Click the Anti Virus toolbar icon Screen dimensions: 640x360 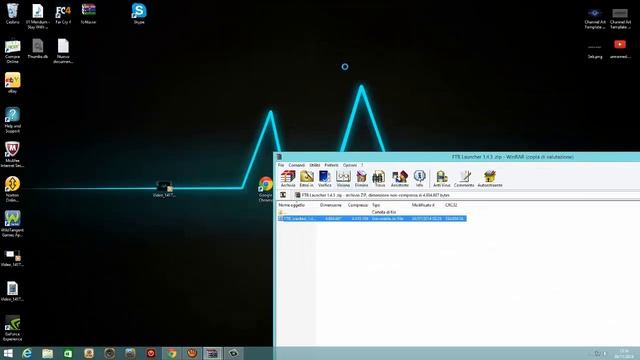tap(442, 179)
